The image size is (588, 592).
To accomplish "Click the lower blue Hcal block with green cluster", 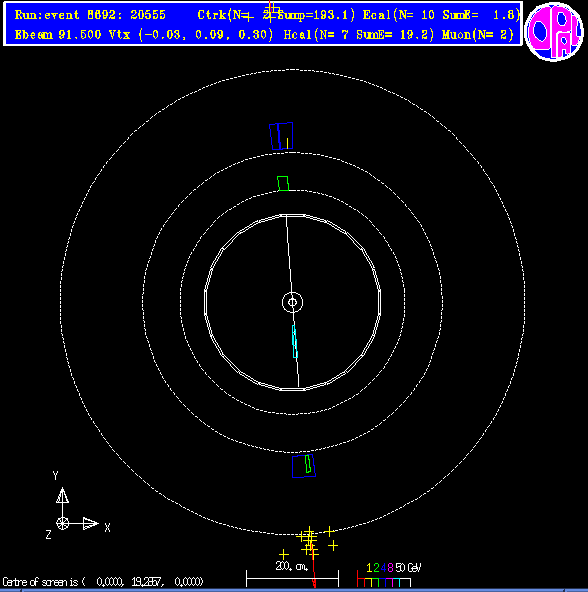I will tap(304, 466).
